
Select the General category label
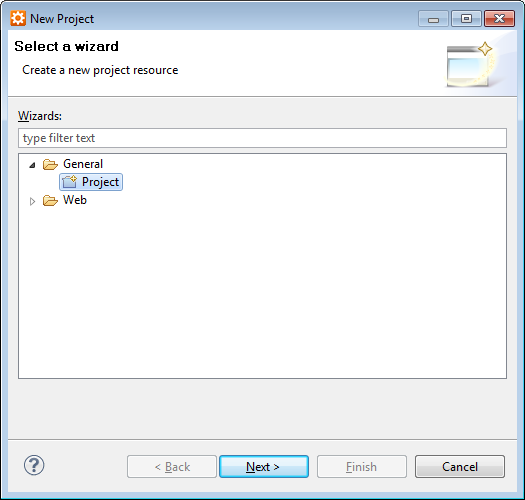[x=83, y=164]
